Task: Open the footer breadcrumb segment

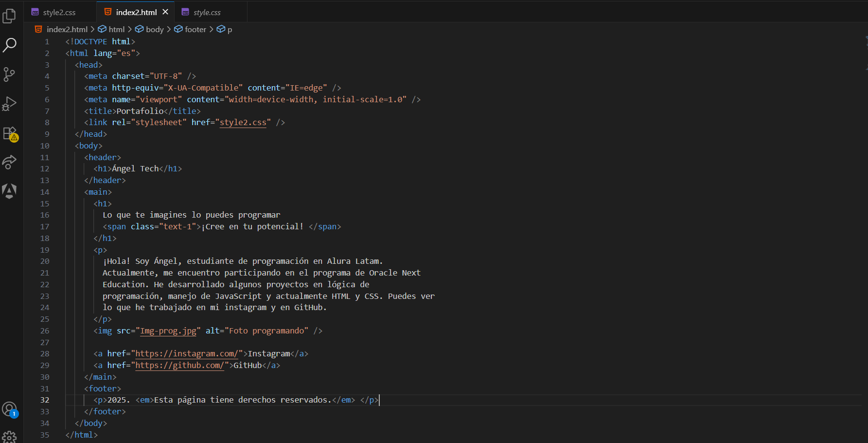Action: [x=195, y=29]
